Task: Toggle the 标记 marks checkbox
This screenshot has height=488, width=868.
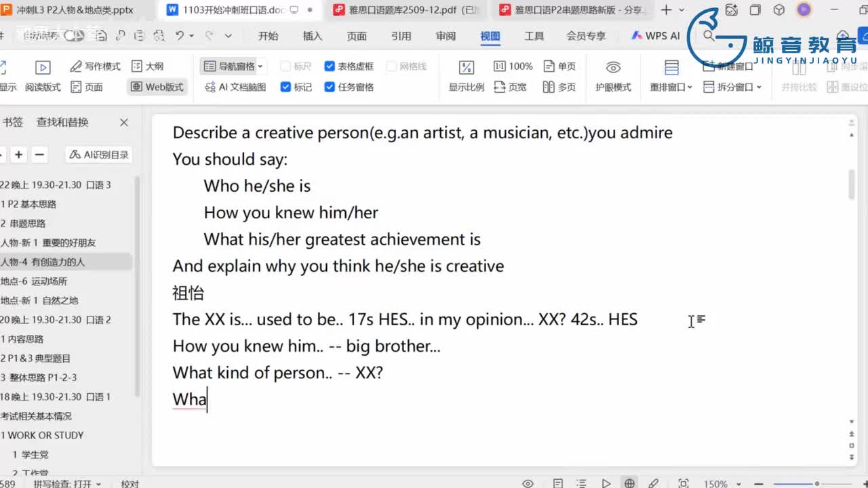Action: (296, 87)
